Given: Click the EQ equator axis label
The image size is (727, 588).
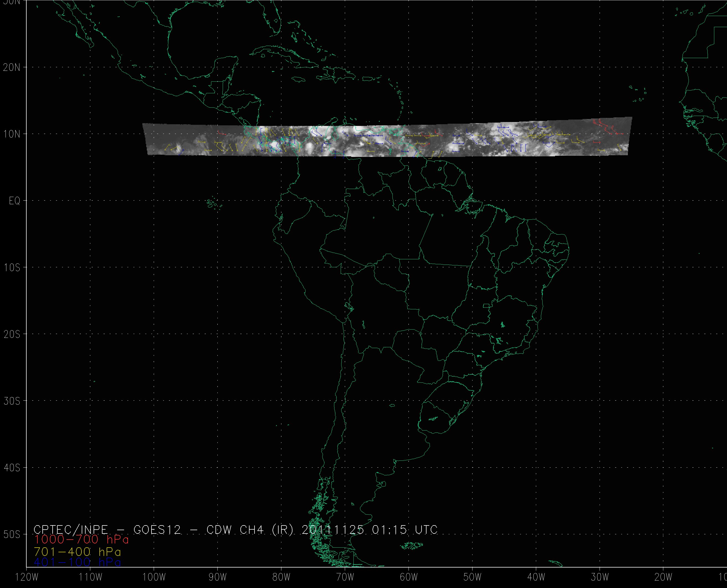Looking at the screenshot, I should 15,201.
